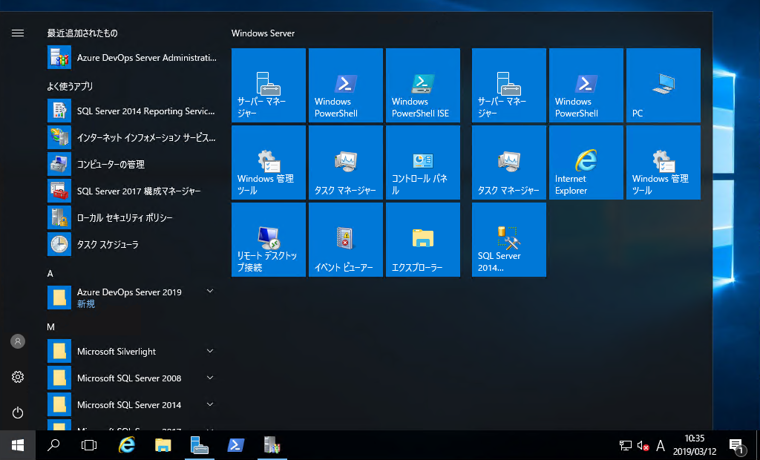Screen dimensions: 760x460
Task: Click the Windows Start button on taskbar
Action: (17, 445)
